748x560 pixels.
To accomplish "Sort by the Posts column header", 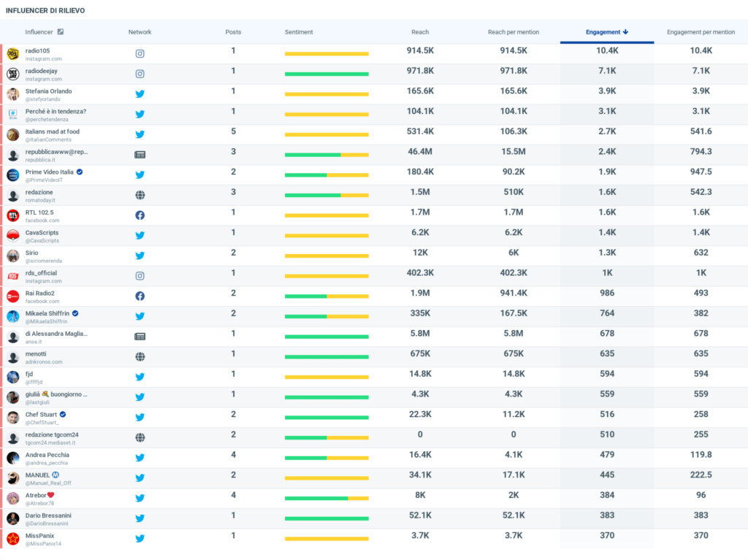I will pos(233,32).
